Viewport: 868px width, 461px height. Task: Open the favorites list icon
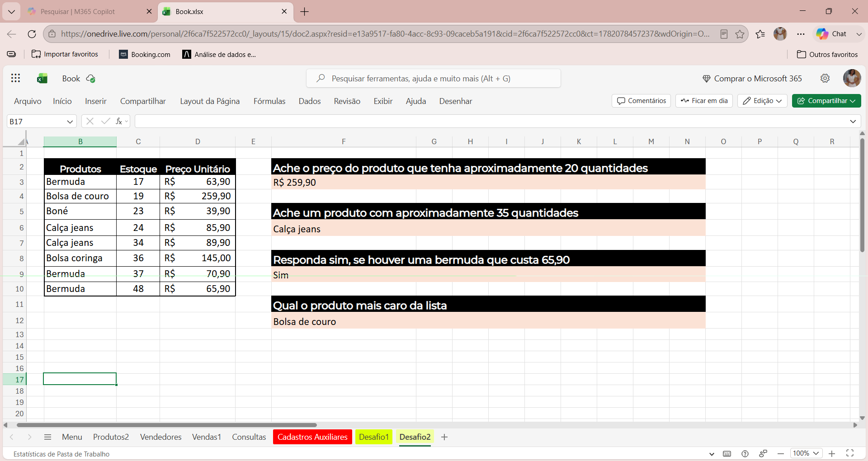tap(760, 34)
